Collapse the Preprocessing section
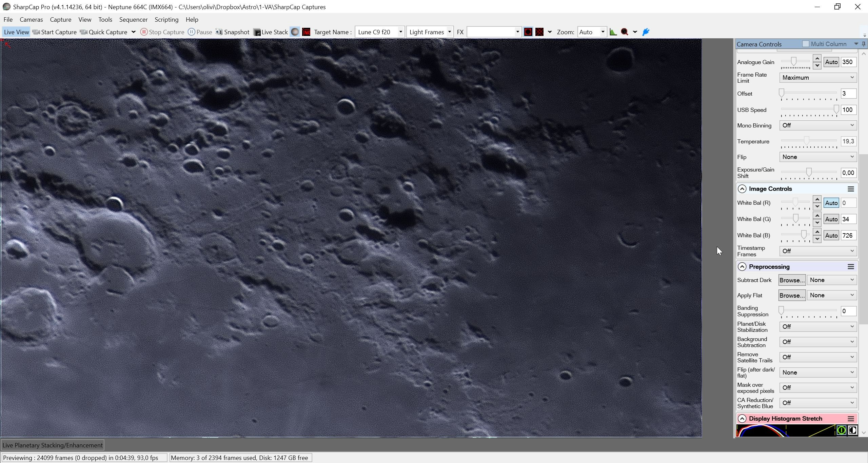Image resolution: width=868 pixels, height=463 pixels. [742, 267]
